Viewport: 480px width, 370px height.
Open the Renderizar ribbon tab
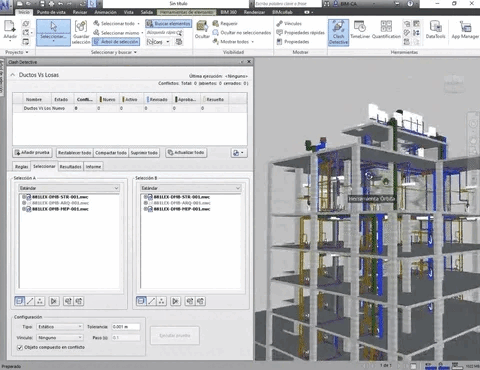254,12
